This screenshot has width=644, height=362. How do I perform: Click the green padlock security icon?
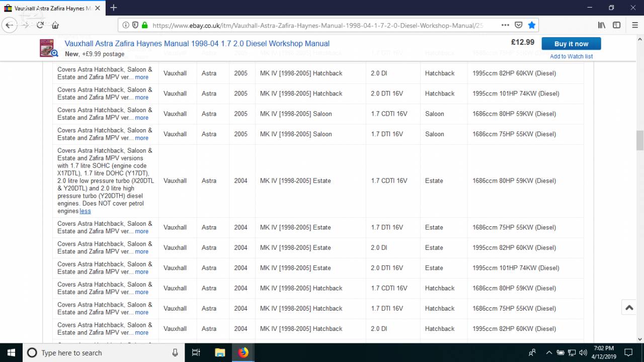pyautogui.click(x=145, y=25)
